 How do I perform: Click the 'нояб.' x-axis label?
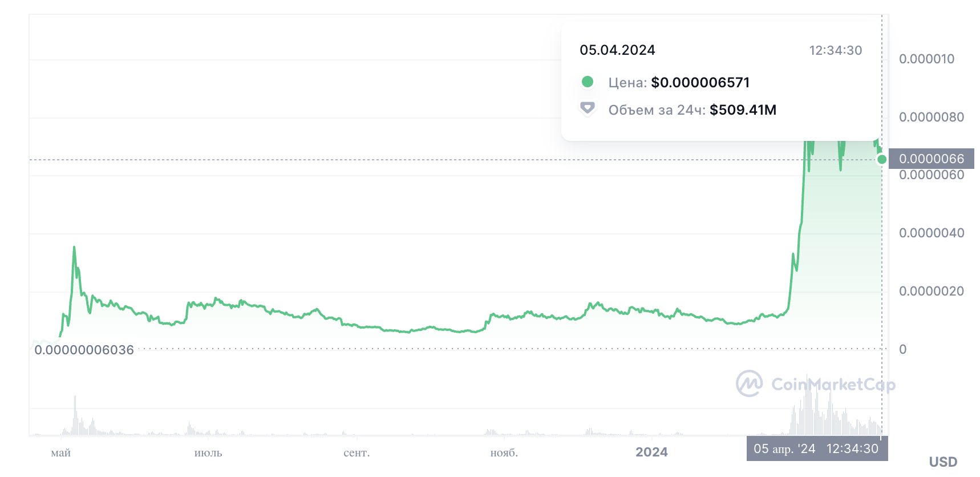pyautogui.click(x=504, y=453)
